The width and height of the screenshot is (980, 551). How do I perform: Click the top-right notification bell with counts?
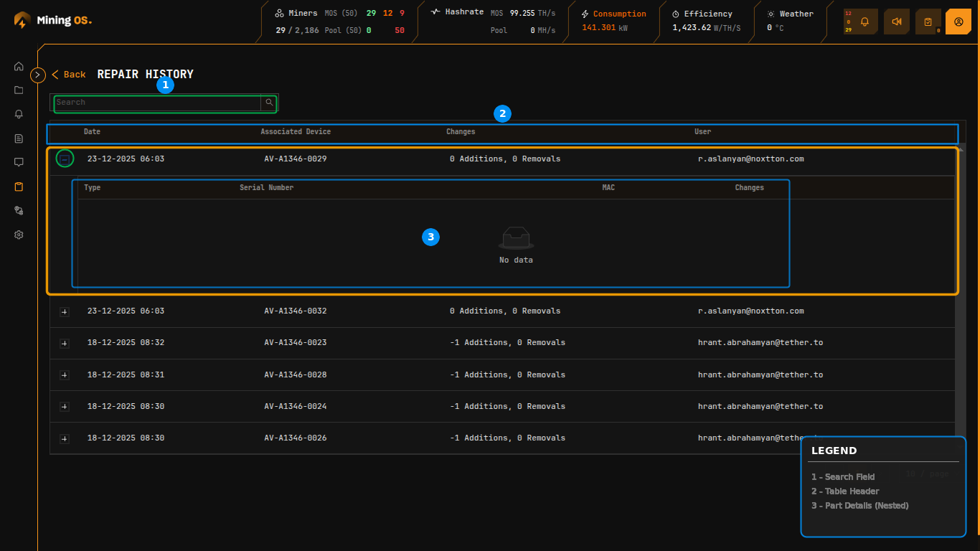click(x=864, y=22)
